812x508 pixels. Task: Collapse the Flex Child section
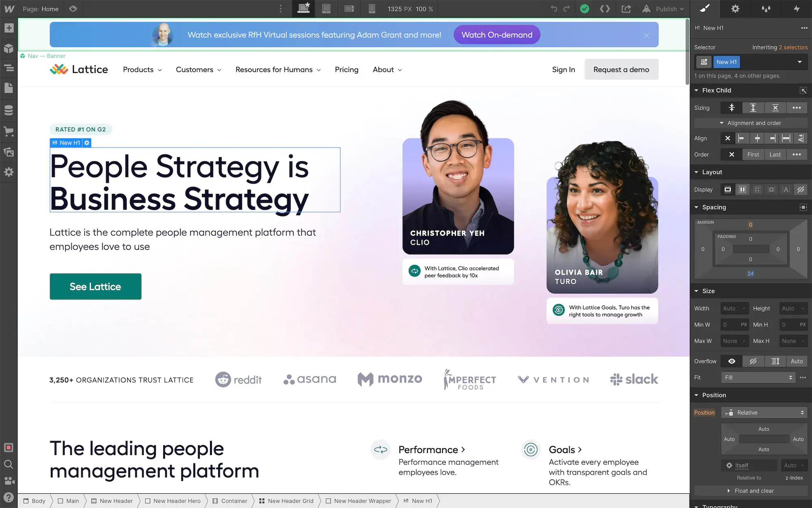[696, 90]
